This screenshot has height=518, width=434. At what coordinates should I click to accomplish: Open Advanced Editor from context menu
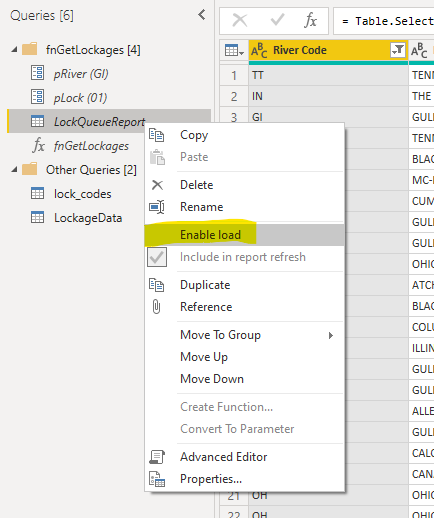coord(244,457)
